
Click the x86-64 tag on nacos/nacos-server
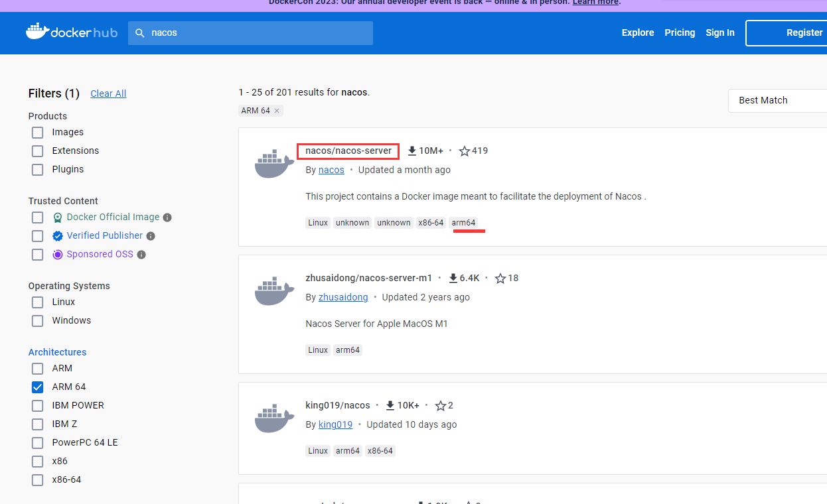(x=431, y=223)
